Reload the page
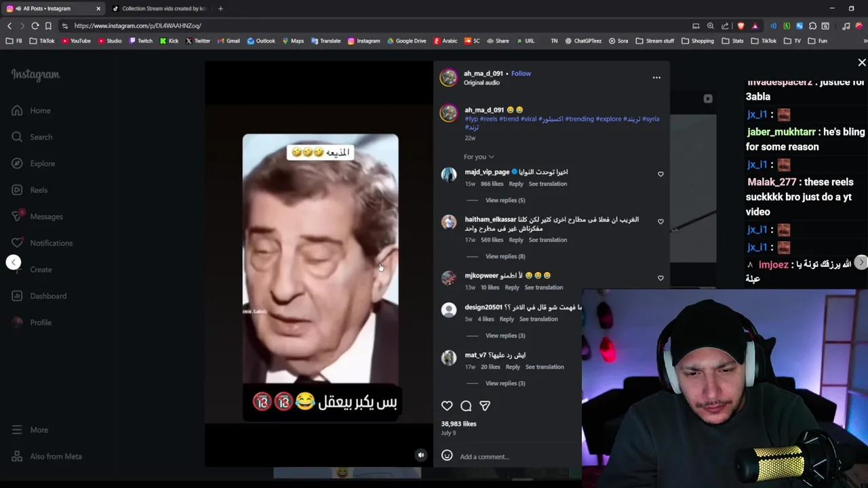The height and width of the screenshot is (488, 868). 35,26
